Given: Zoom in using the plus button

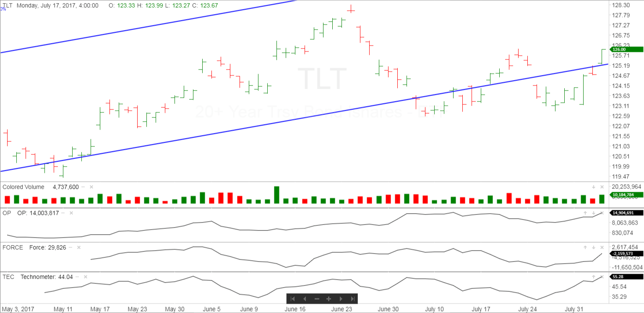Looking at the screenshot, I should [329, 299].
